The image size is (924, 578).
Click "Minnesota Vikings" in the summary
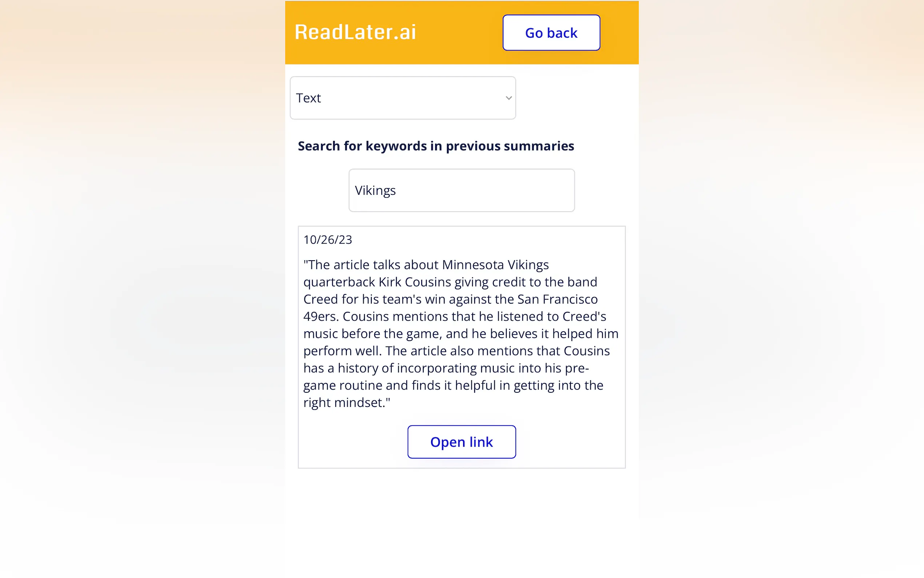pos(495,265)
